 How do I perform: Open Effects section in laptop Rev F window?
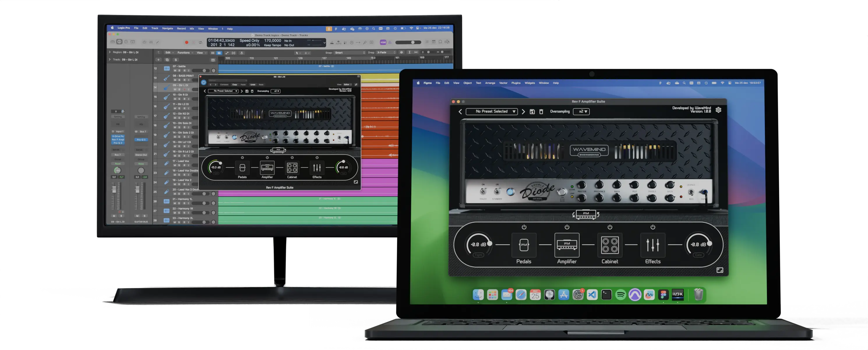pos(652,245)
